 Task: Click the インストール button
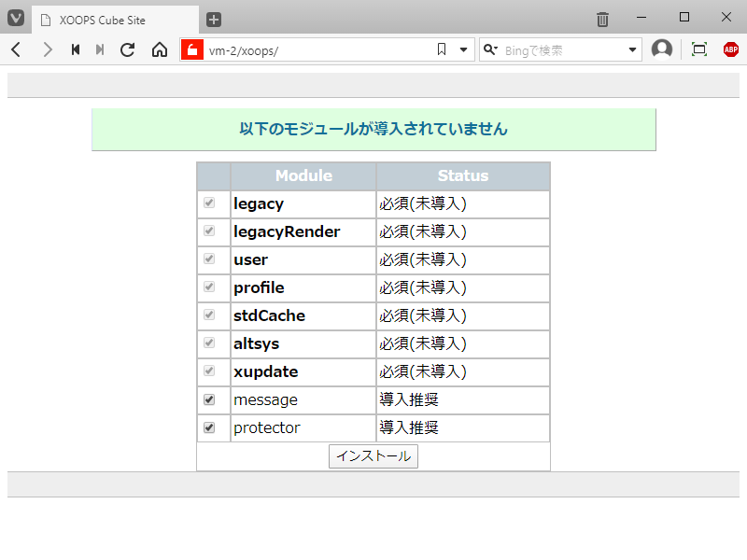(373, 456)
